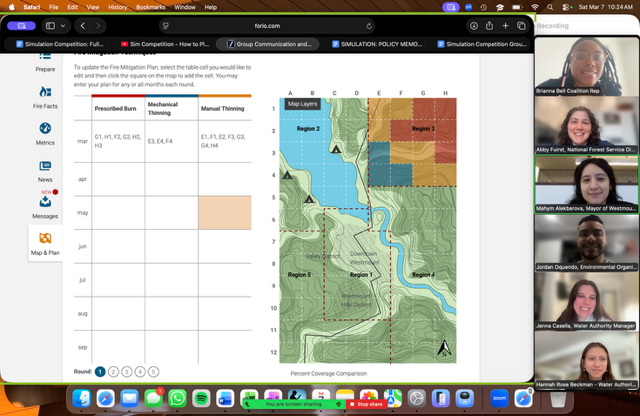Screen dimensions: 640x416
Task: Open the Prepare section in the sidebar
Action: 45,62
